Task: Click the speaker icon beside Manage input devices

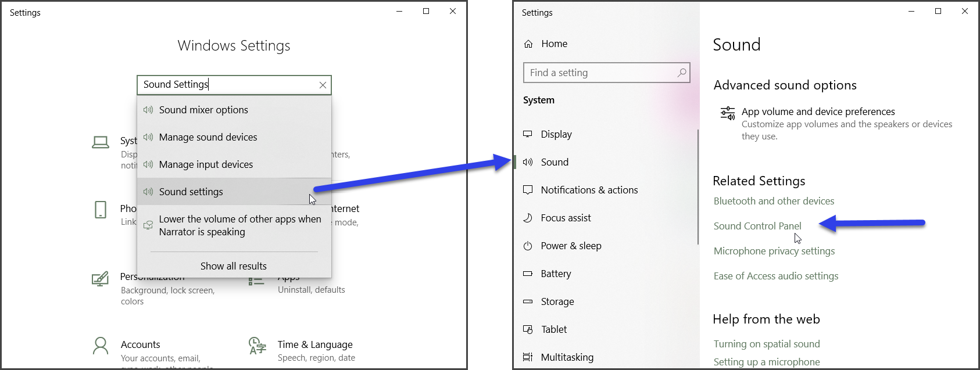Action: [x=148, y=164]
